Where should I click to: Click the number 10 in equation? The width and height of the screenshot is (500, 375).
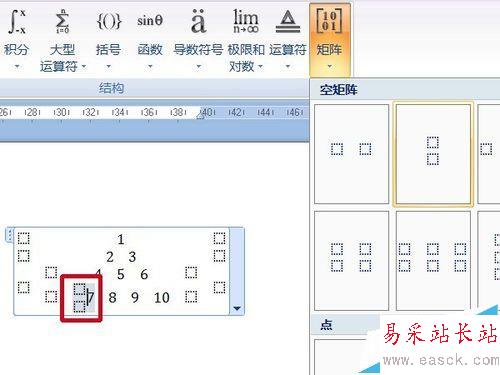click(x=162, y=297)
